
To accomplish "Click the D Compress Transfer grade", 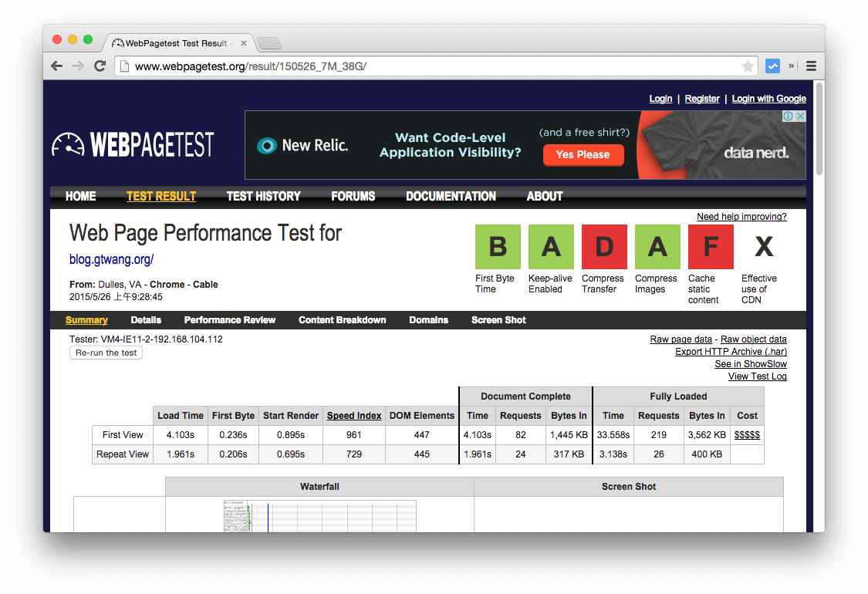I will click(x=604, y=247).
